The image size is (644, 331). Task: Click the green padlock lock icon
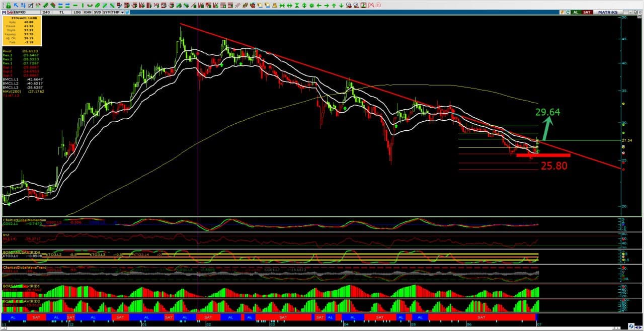[x=9, y=5]
